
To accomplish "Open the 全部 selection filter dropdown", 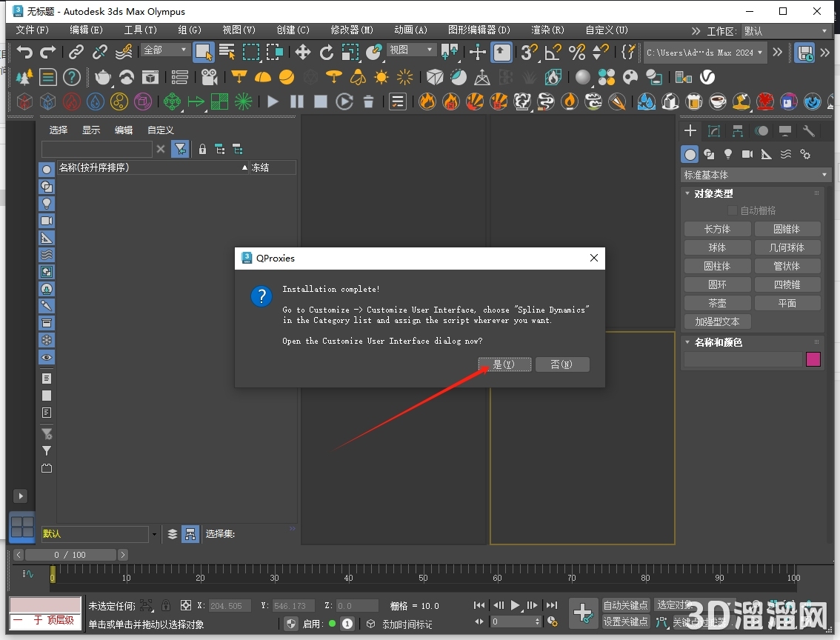I will (164, 50).
